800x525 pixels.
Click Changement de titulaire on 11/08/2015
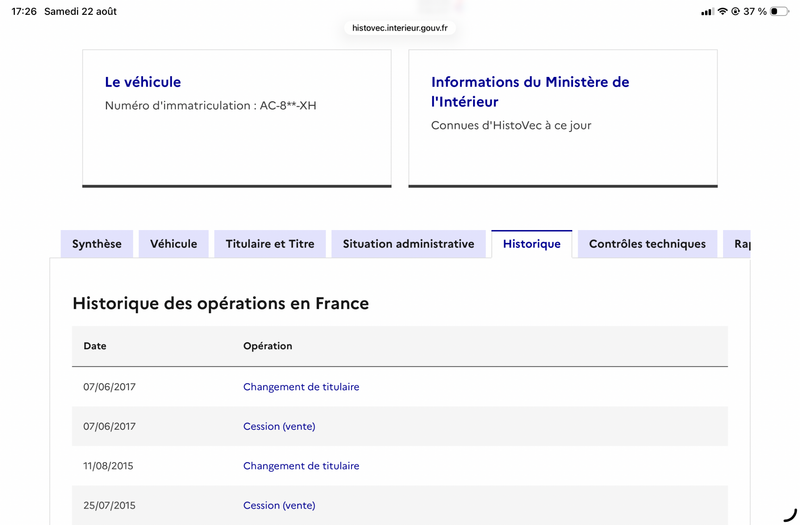tap(301, 466)
